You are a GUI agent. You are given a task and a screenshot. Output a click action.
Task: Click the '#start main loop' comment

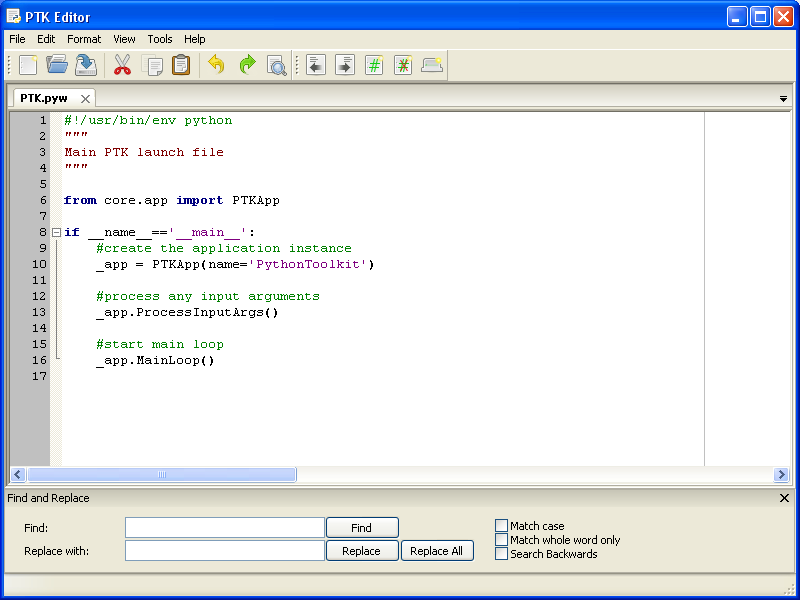[x=160, y=344]
